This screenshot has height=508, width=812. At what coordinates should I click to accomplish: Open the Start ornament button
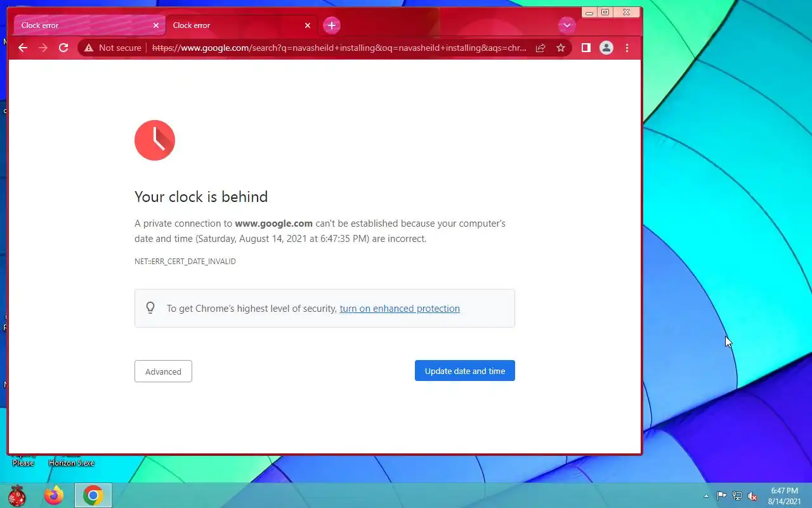17,495
